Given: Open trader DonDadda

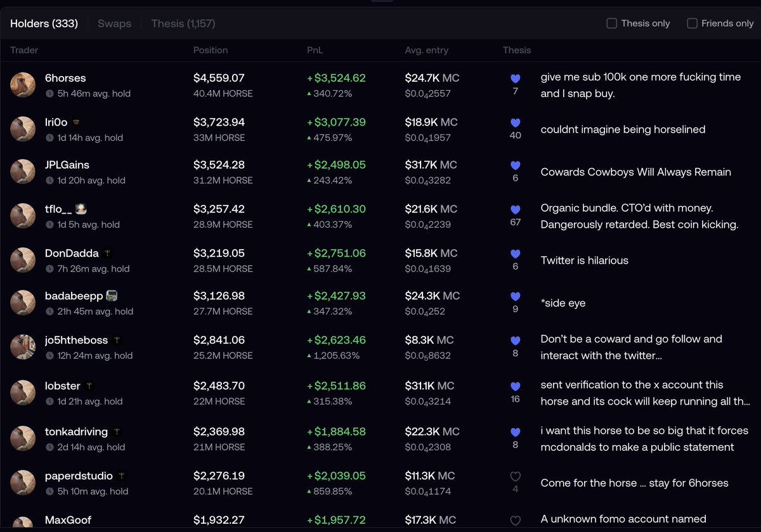Looking at the screenshot, I should [72, 253].
